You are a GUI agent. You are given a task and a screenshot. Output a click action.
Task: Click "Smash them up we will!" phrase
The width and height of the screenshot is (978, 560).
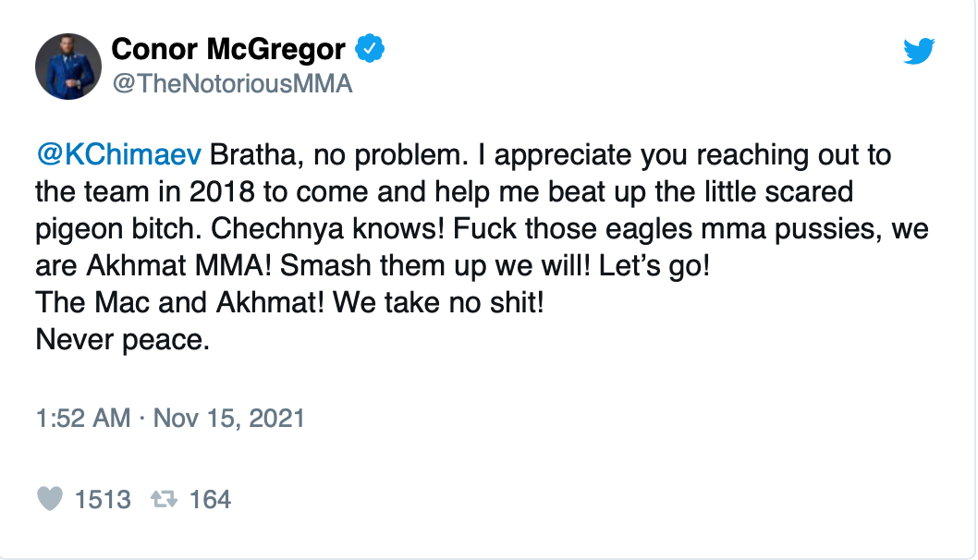point(434,265)
